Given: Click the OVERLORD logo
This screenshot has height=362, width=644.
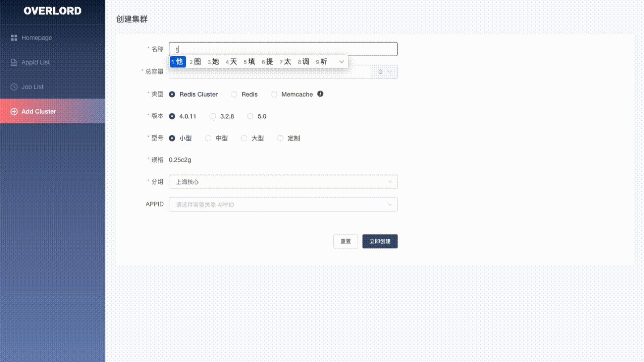Looking at the screenshot, I should 53,11.
